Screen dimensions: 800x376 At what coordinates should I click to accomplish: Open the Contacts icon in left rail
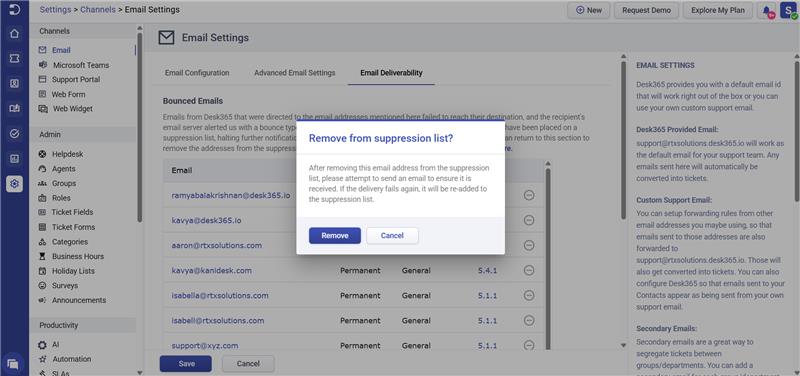tap(14, 84)
